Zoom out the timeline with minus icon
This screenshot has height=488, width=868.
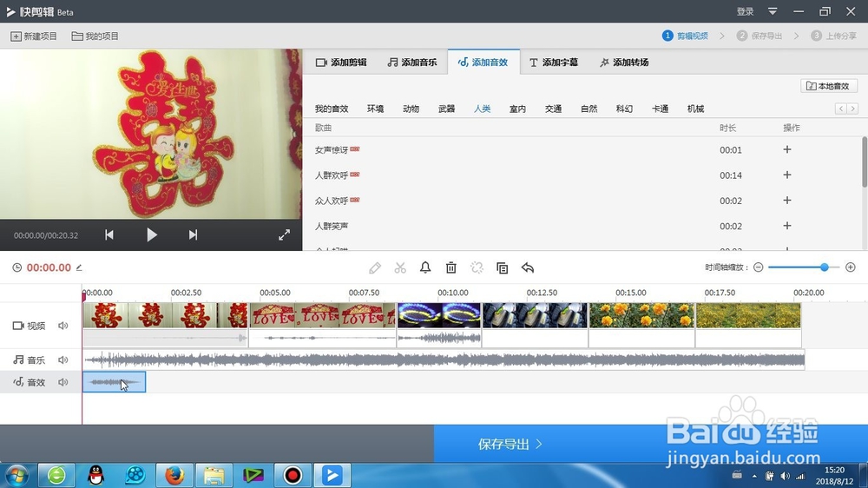(x=759, y=267)
